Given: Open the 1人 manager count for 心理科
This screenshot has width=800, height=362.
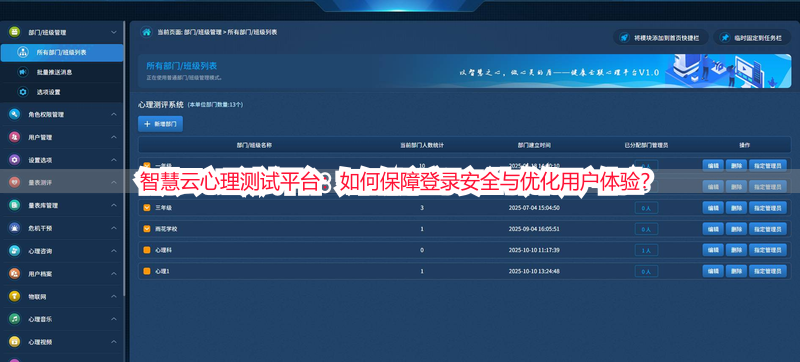Looking at the screenshot, I should [x=646, y=250].
